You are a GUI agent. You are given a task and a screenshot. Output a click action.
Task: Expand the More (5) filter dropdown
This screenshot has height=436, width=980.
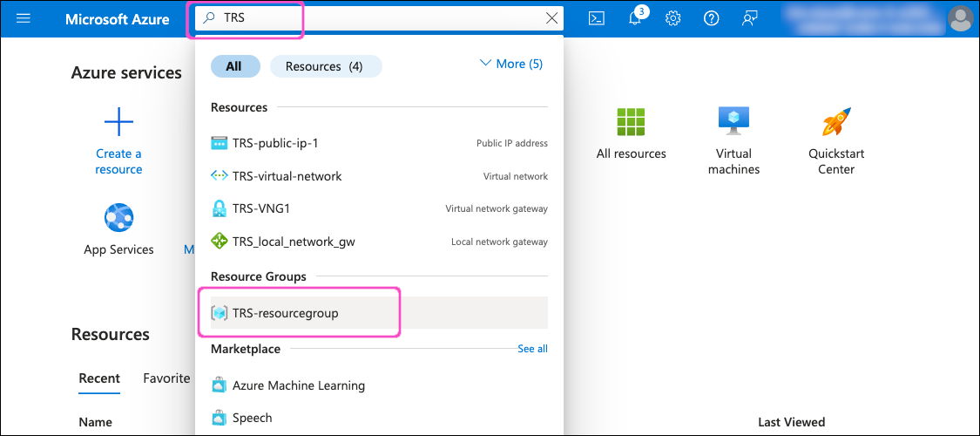(x=511, y=64)
